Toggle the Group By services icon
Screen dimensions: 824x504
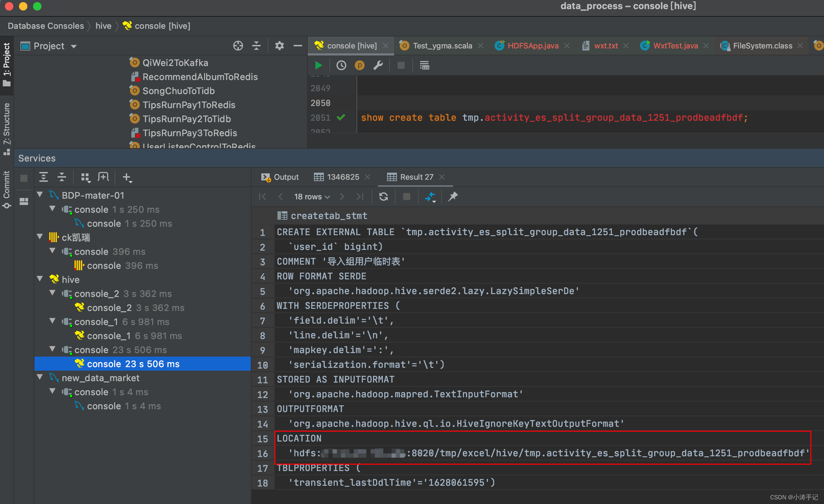85,177
